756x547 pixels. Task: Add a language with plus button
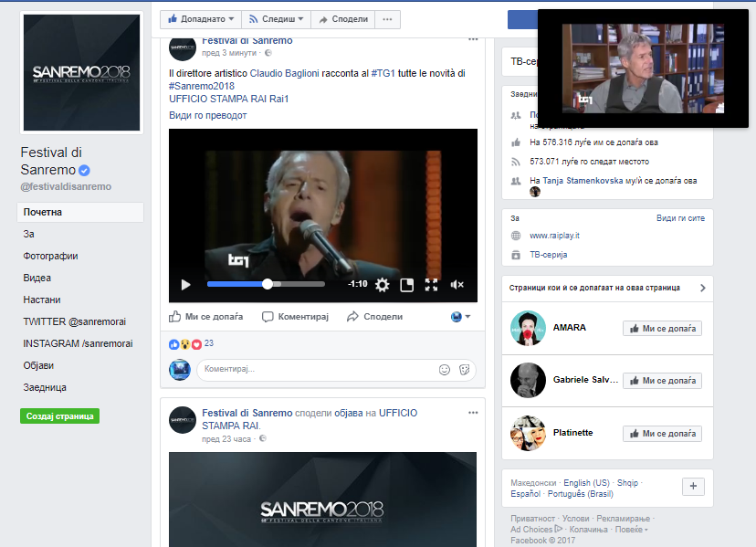[693, 487]
